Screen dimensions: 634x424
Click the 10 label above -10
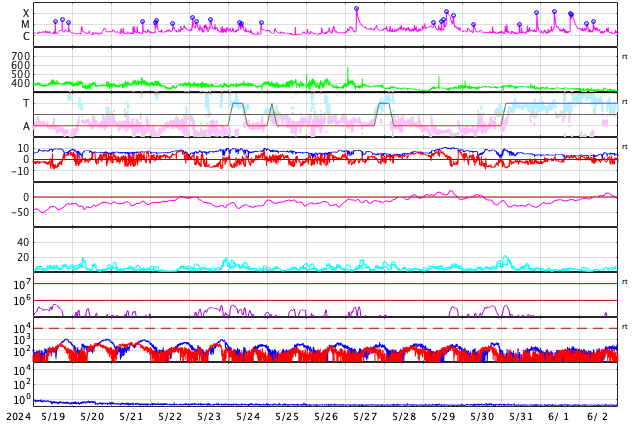tap(23, 148)
